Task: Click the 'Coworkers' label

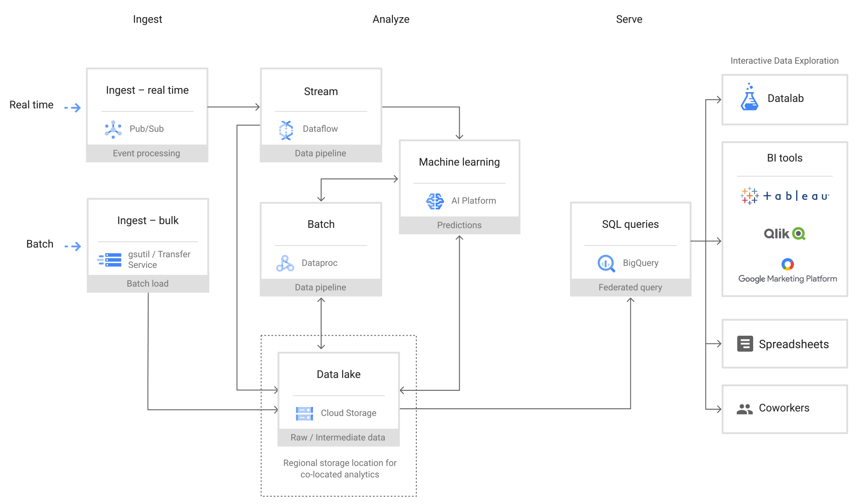Action: click(784, 408)
